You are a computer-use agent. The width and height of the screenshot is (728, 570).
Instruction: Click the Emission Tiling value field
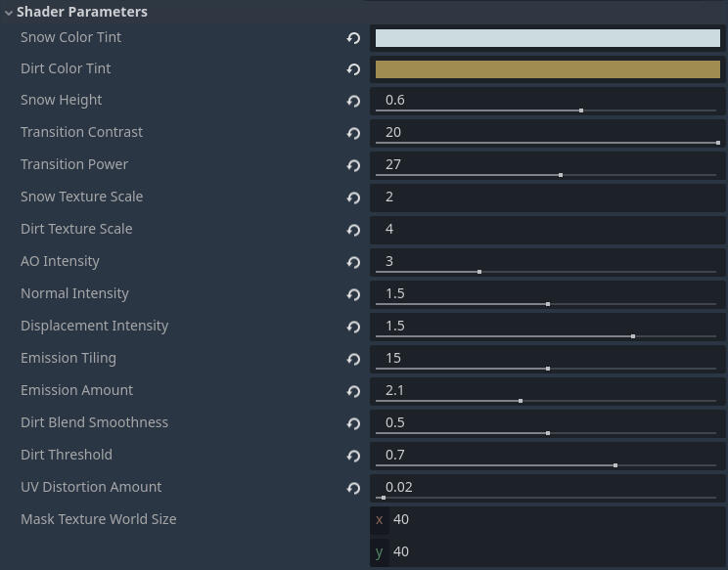point(547,357)
